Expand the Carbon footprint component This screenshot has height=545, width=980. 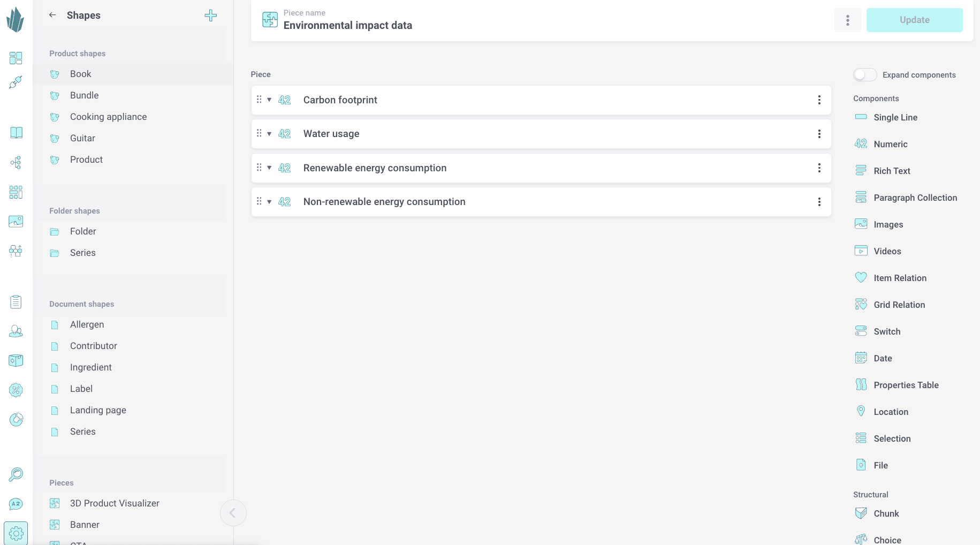pyautogui.click(x=269, y=100)
